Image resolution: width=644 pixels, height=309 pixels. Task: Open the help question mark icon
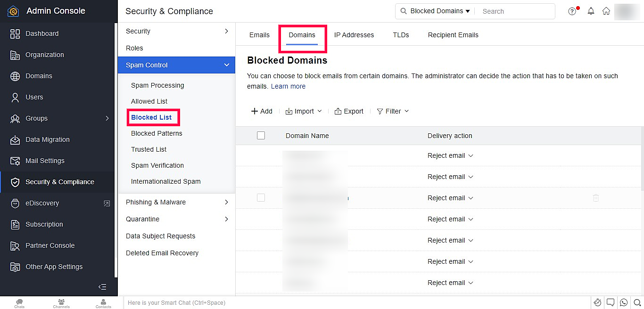572,11
